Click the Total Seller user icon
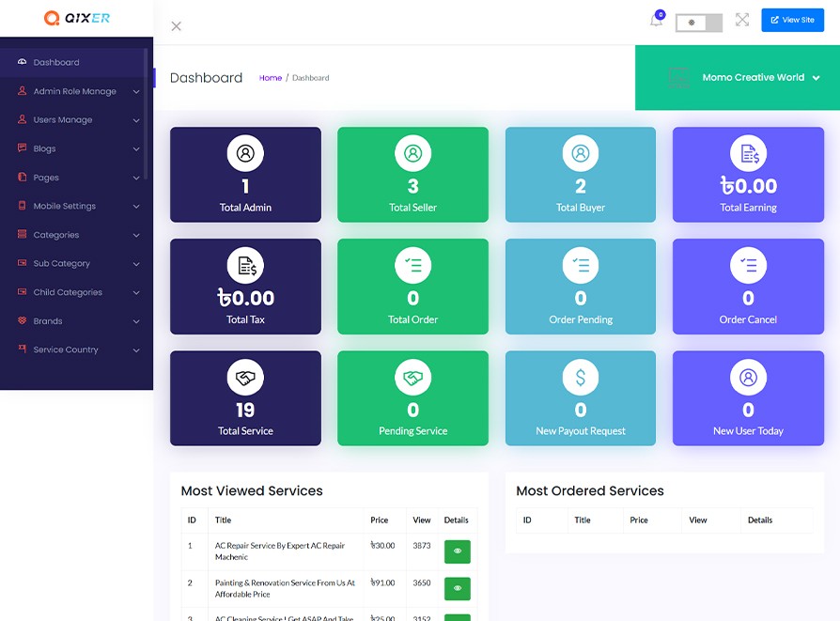 coord(412,153)
